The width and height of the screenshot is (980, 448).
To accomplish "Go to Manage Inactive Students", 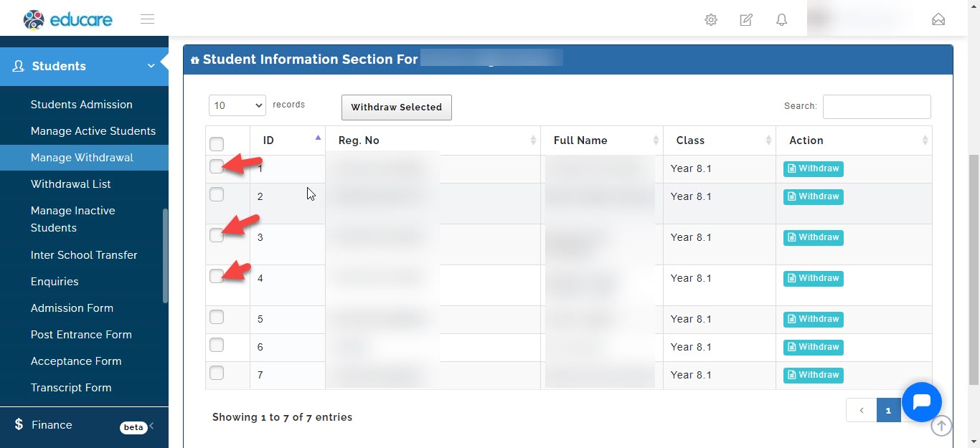I will point(73,219).
